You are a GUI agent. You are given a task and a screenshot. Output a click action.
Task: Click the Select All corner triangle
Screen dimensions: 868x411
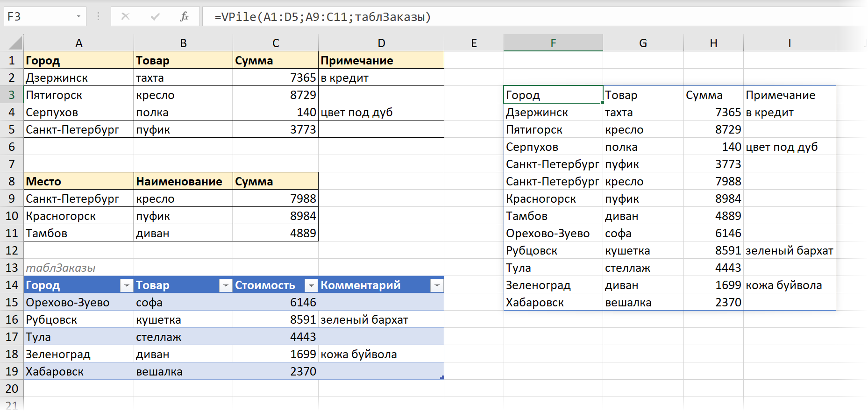click(15, 43)
